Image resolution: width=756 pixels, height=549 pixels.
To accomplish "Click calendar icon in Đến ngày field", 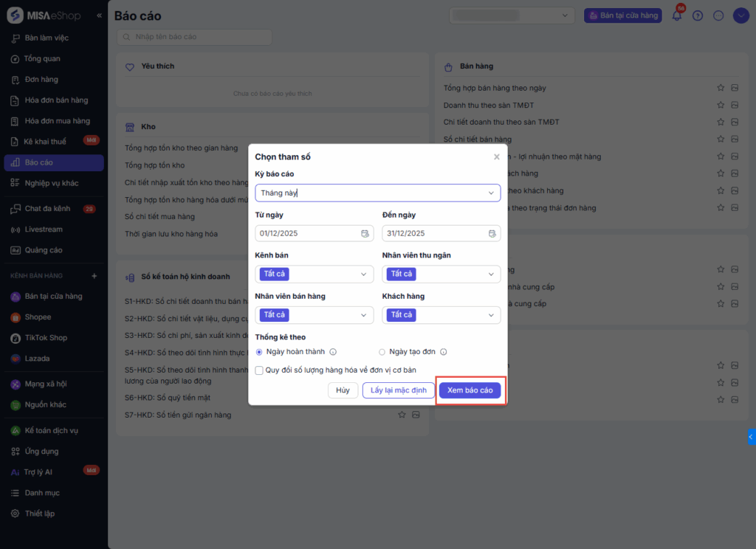I will (x=492, y=234).
